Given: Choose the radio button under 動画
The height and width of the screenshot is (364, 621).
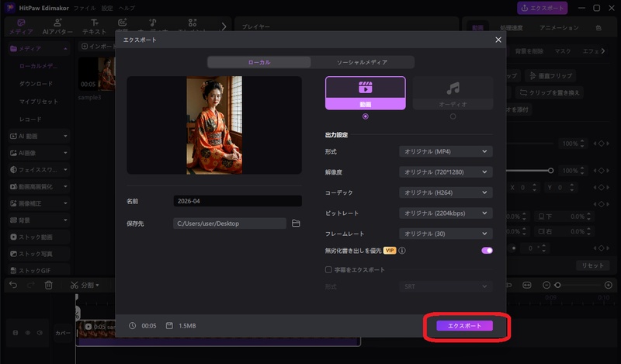Looking at the screenshot, I should click(x=365, y=116).
